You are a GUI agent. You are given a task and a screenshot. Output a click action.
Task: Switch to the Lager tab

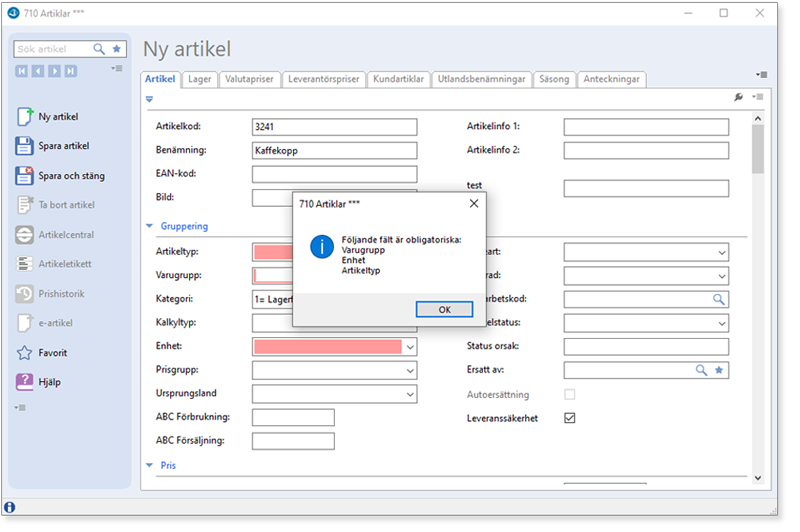(x=200, y=79)
